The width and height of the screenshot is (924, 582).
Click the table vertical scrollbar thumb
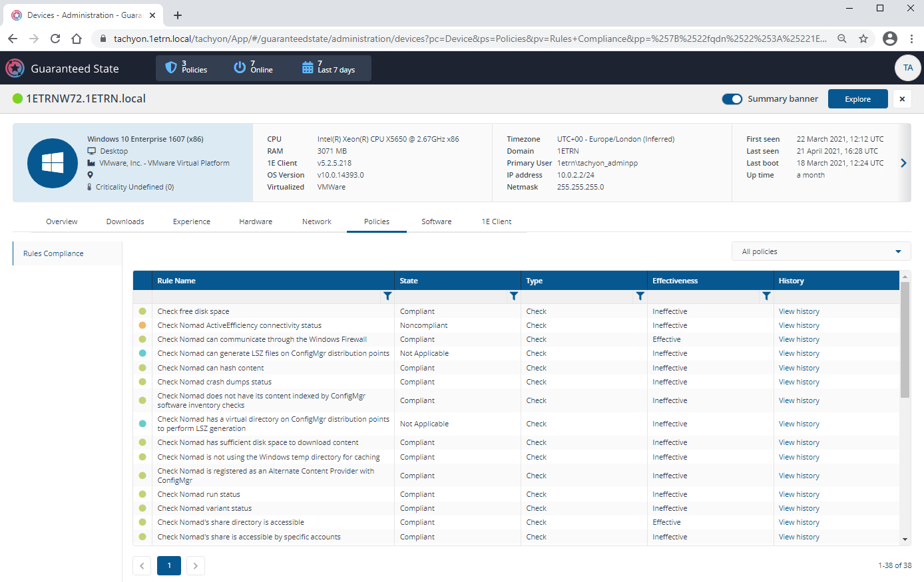(905, 339)
